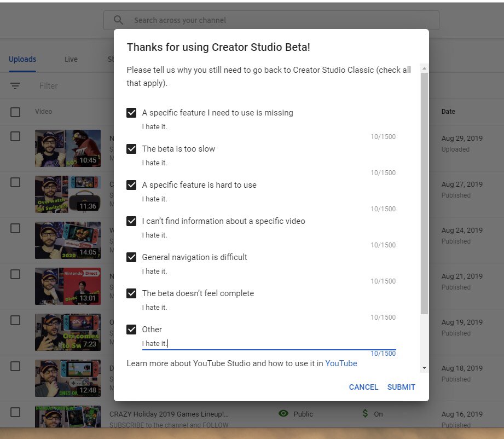
Task: Click the text field under 'I can't find information about a specific video'
Action: point(269,235)
